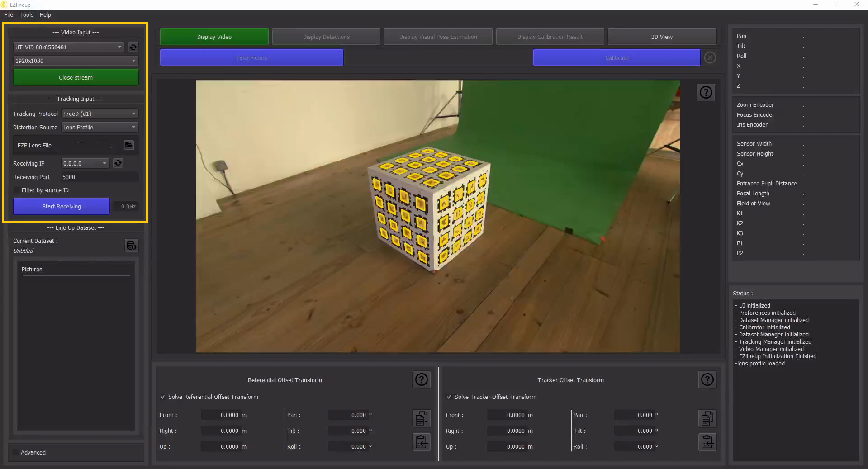Click the Receiving Port field
The height and width of the screenshot is (469, 868).
pyautogui.click(x=99, y=177)
